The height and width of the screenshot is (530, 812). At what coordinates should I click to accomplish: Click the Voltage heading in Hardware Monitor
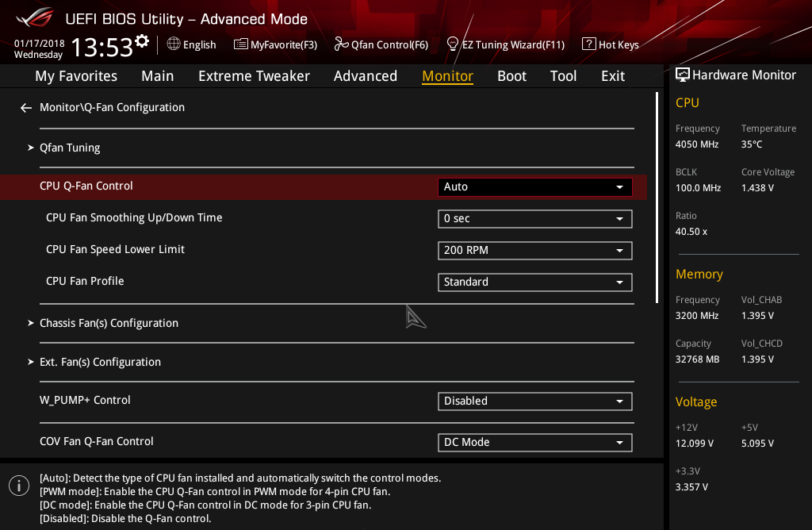(696, 401)
